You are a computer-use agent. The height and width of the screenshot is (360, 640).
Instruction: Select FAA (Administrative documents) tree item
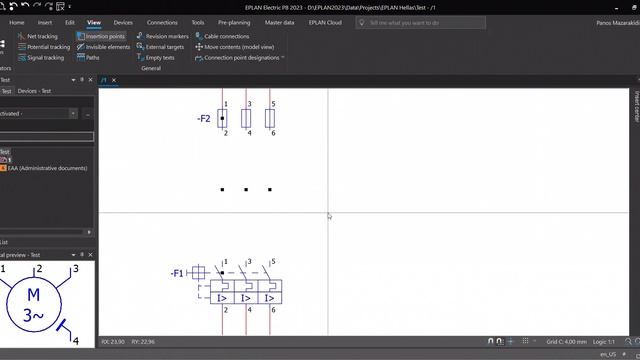47,168
